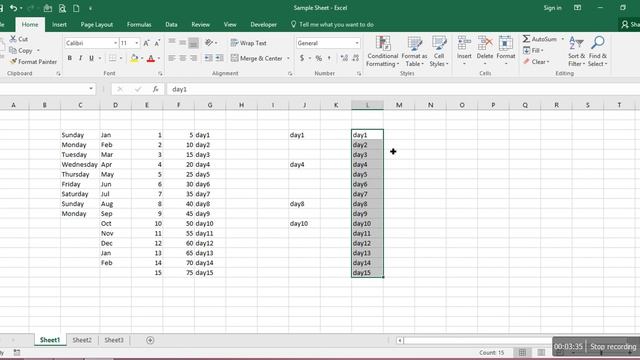Viewport: 640px width, 360px height.
Task: Increase decimal places
Action: [x=344, y=58]
